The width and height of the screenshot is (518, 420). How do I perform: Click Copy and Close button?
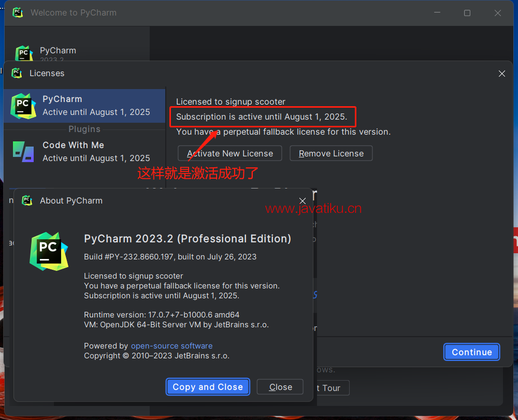pyautogui.click(x=208, y=387)
